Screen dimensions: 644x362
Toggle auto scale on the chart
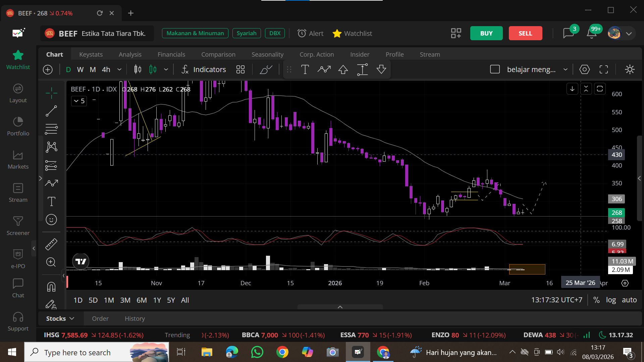click(x=629, y=300)
